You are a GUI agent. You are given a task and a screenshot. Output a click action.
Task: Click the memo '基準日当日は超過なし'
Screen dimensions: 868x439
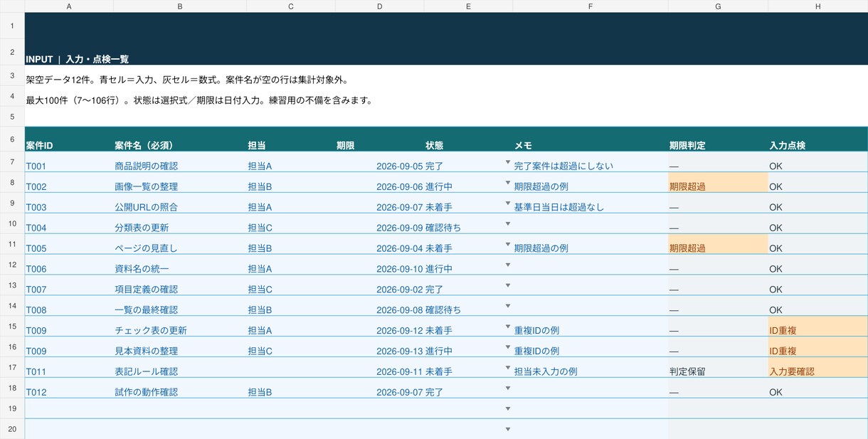(x=591, y=203)
